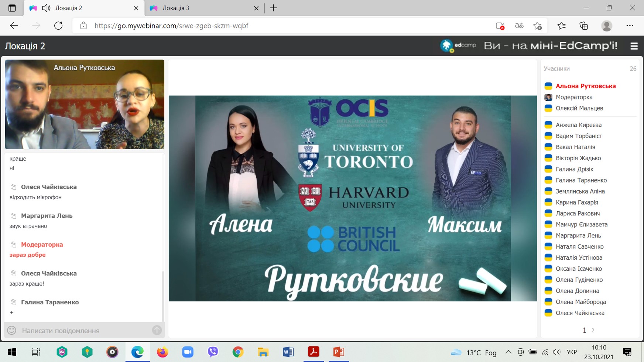The image size is (644, 362).
Task: Click the camera blocked icon in address bar
Action: pyautogui.click(x=500, y=25)
